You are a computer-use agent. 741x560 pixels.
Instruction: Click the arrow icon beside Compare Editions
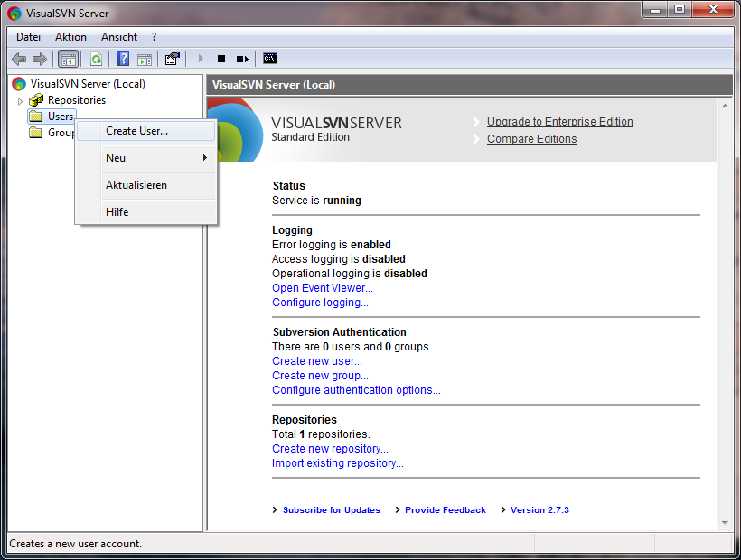pyautogui.click(x=476, y=139)
